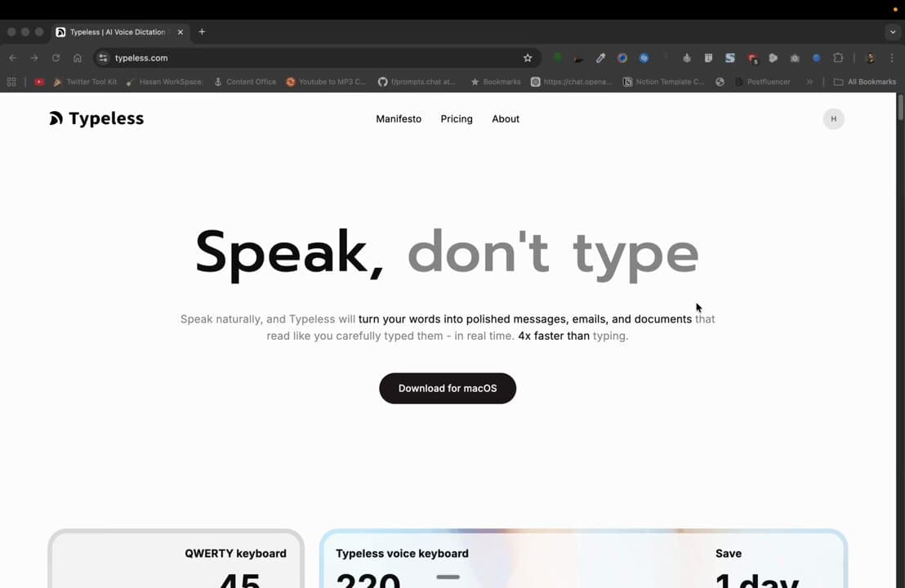Click the browser back navigation arrow

(12, 58)
